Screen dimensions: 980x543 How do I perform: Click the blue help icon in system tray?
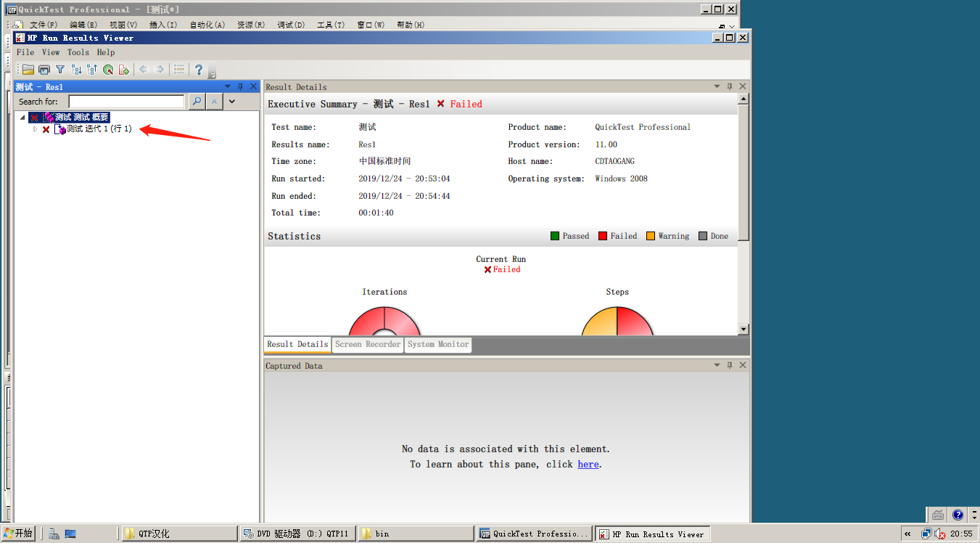[x=958, y=515]
